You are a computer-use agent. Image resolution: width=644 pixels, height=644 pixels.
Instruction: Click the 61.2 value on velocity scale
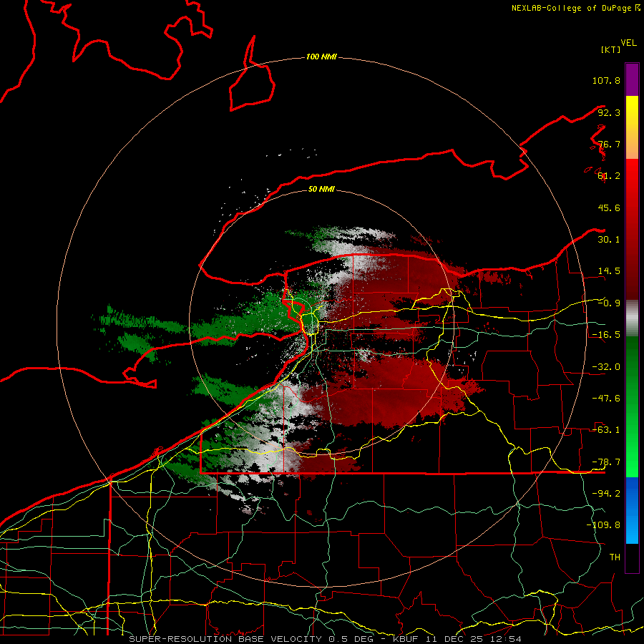coord(609,176)
